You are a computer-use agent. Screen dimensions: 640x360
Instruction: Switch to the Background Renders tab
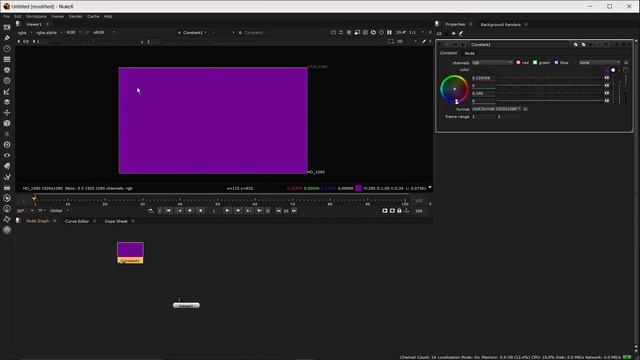coord(500,24)
